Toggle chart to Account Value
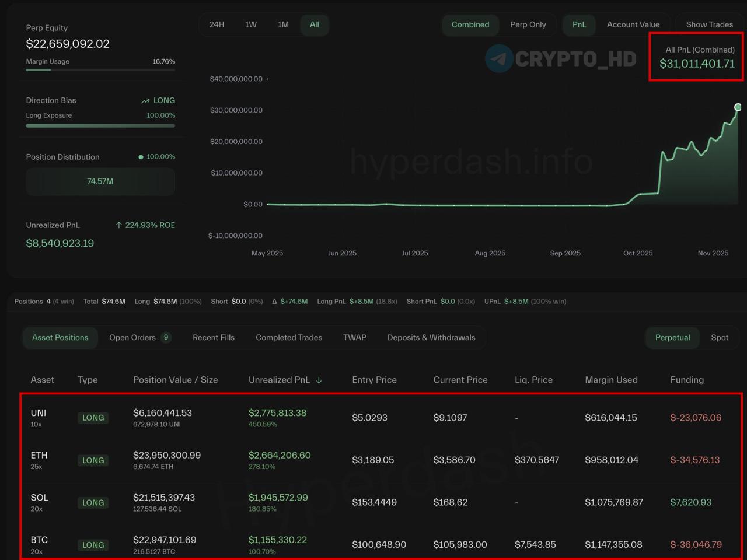 pos(633,24)
